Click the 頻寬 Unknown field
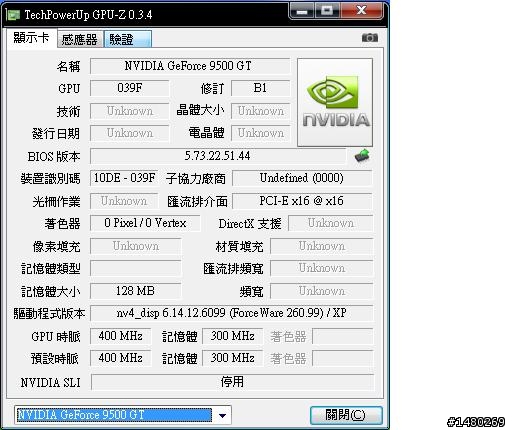Viewport: 512px width, 430px height. (x=321, y=291)
